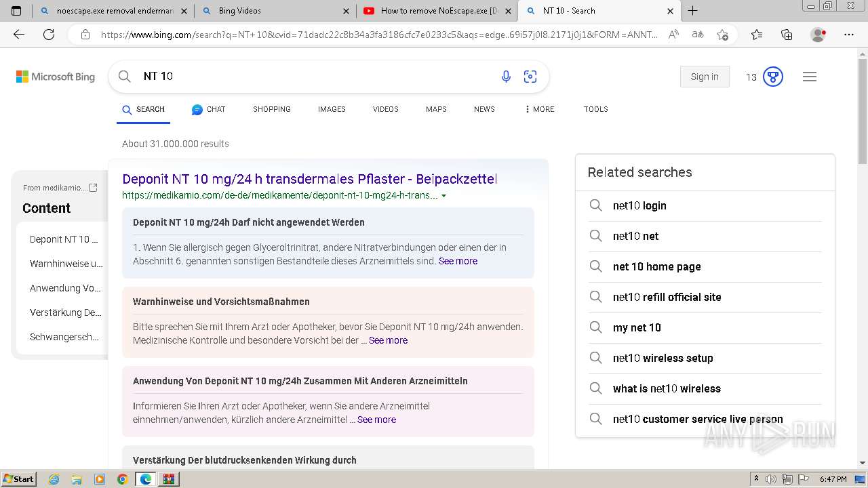Click See more under Darf nicht angewendet
This screenshot has height=488, width=868.
(458, 261)
